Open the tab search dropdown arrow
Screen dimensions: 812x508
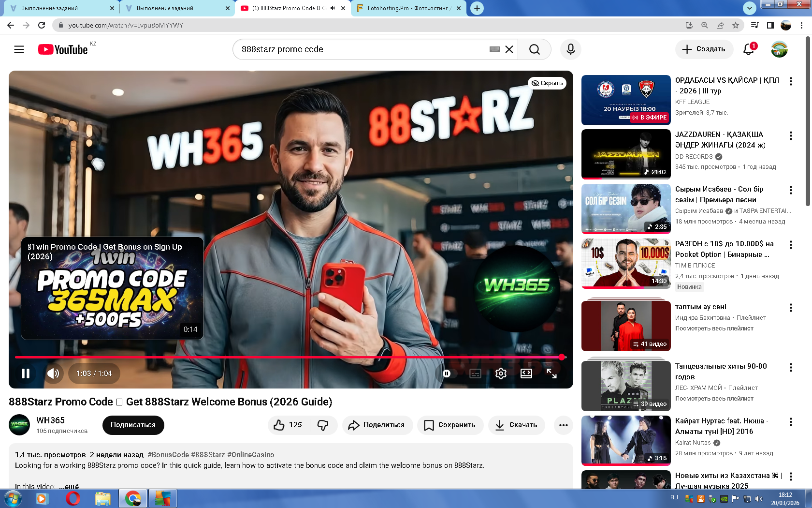[750, 8]
